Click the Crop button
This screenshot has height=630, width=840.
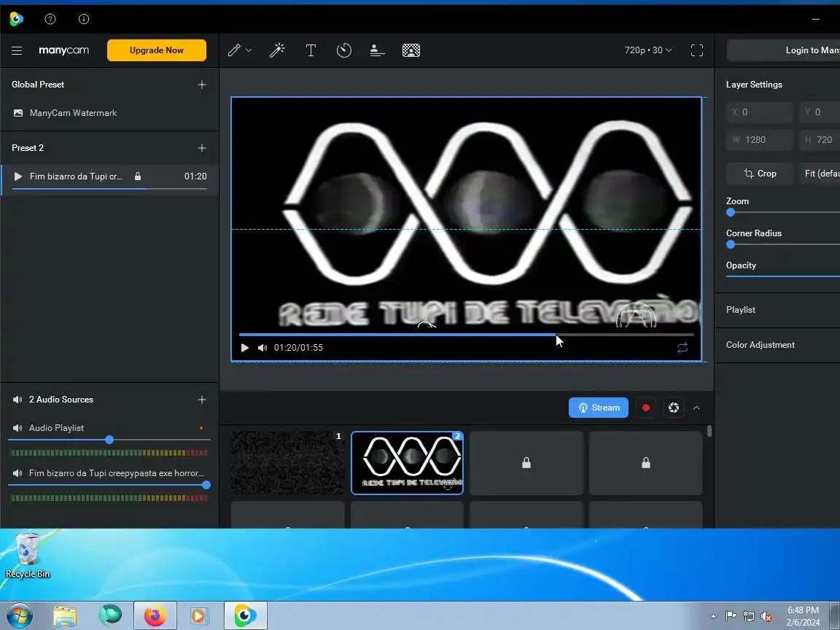759,174
